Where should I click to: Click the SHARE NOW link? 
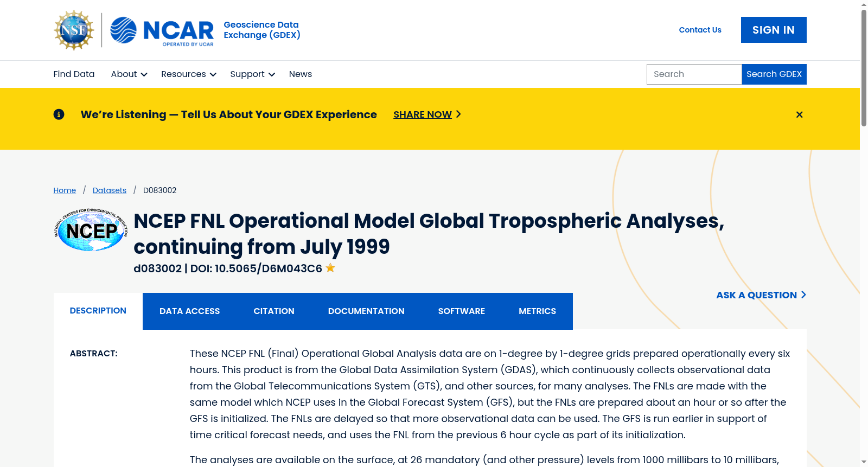423,114
